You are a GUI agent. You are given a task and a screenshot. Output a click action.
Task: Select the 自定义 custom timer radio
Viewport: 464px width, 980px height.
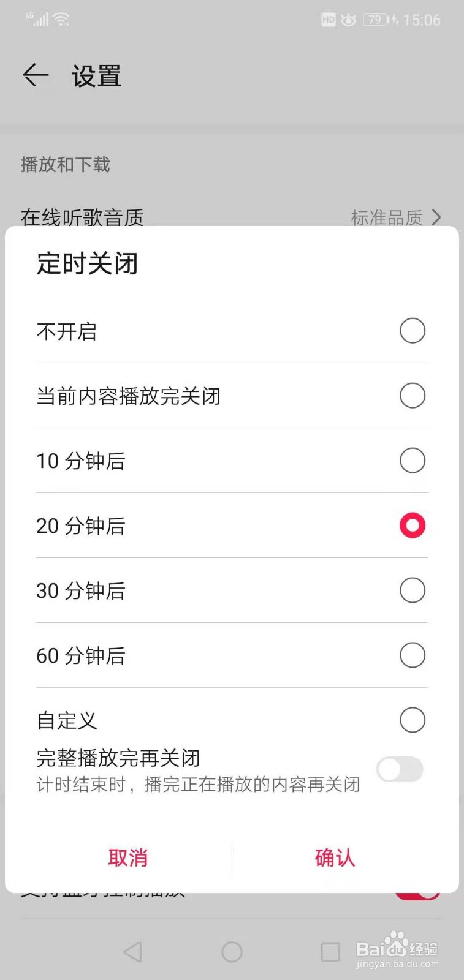pos(412,720)
